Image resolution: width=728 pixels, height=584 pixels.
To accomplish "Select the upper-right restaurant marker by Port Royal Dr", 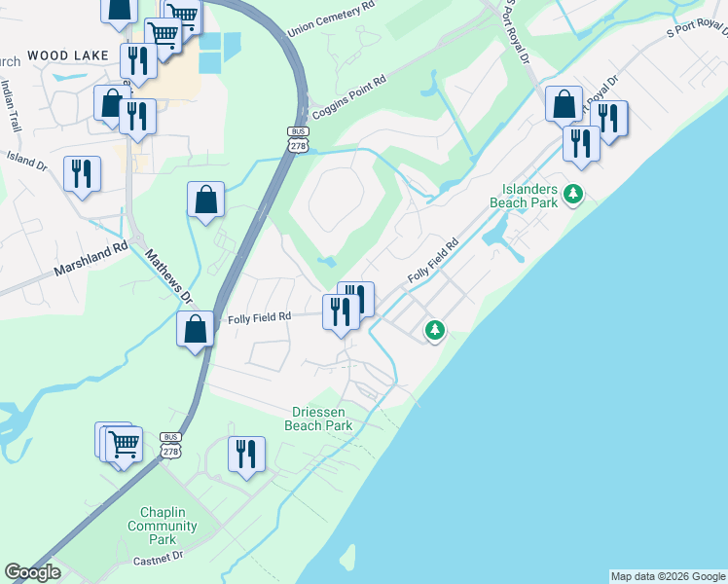I will click(x=609, y=122).
